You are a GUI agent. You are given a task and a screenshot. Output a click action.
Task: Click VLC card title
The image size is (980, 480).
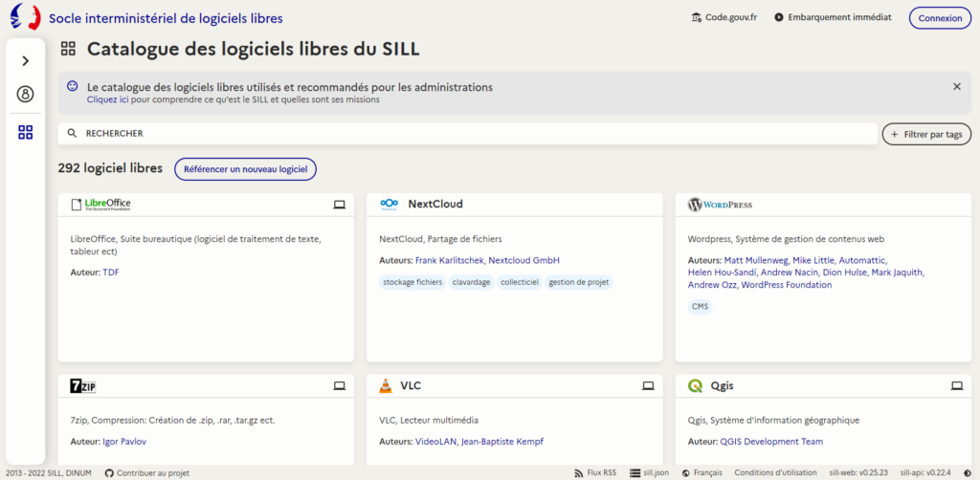coord(411,385)
